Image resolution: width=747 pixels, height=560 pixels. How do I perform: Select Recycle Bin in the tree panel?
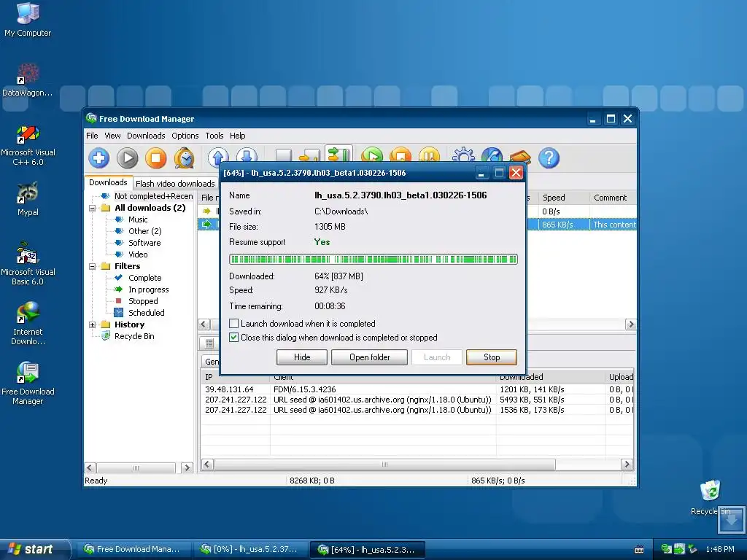[134, 336]
